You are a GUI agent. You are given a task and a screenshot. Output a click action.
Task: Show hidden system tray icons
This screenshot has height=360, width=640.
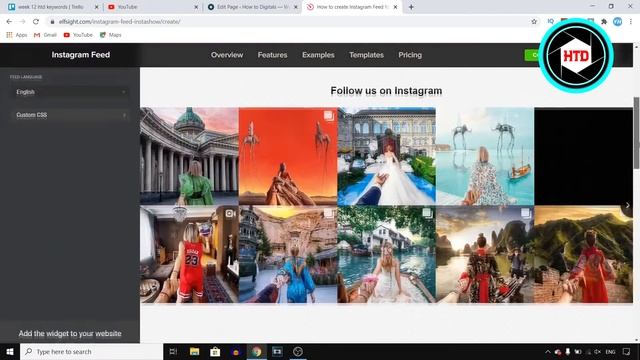(547, 351)
